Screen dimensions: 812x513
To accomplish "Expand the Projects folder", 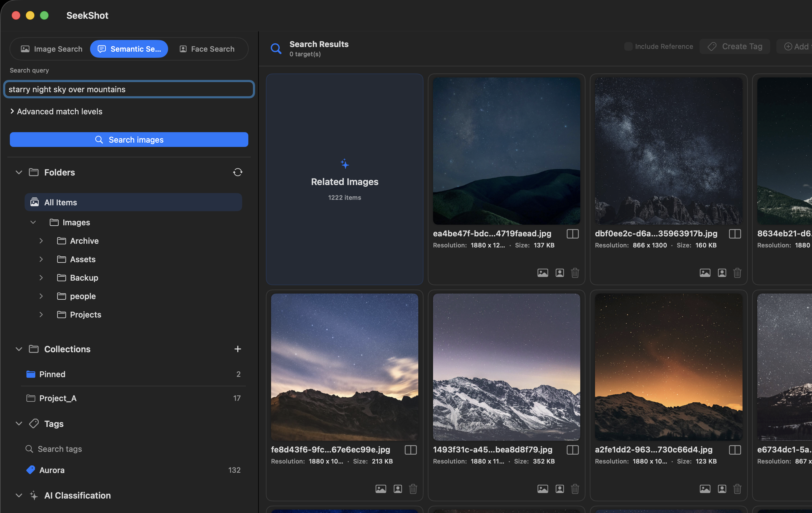I will click(x=41, y=314).
